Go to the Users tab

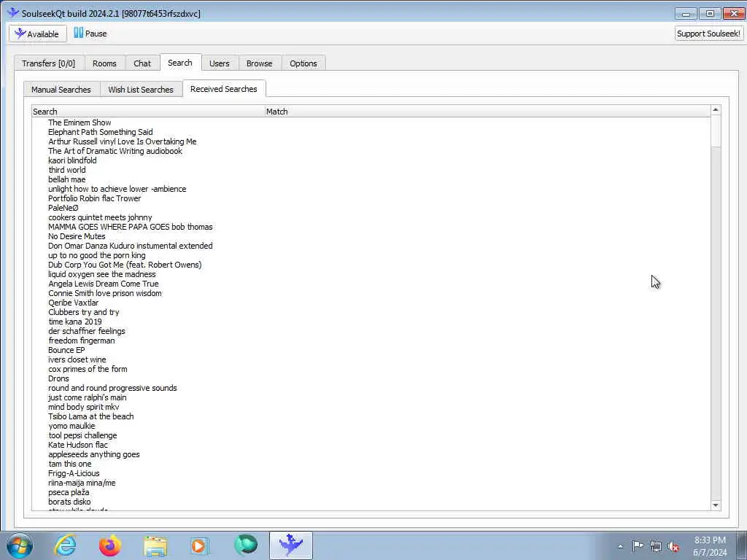[x=219, y=63]
